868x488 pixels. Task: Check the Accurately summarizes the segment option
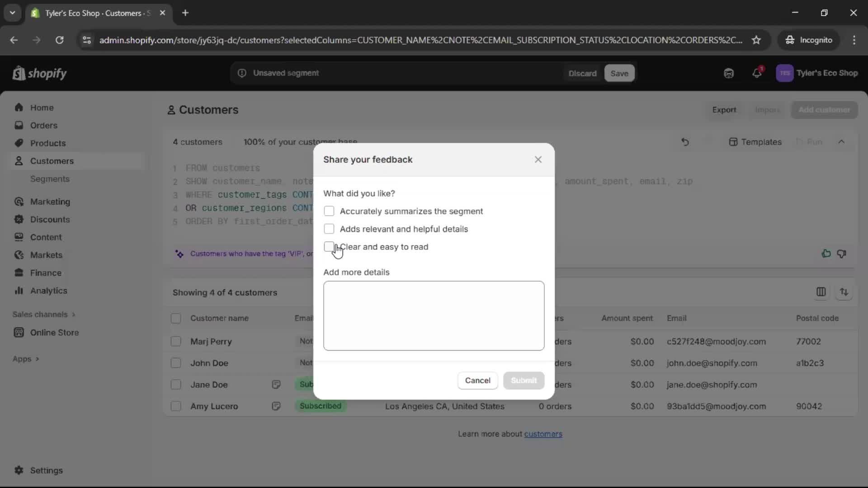click(330, 211)
